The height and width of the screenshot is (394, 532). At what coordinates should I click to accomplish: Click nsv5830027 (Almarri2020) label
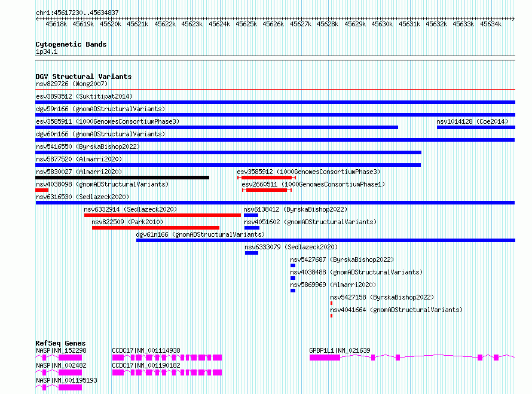click(x=79, y=172)
